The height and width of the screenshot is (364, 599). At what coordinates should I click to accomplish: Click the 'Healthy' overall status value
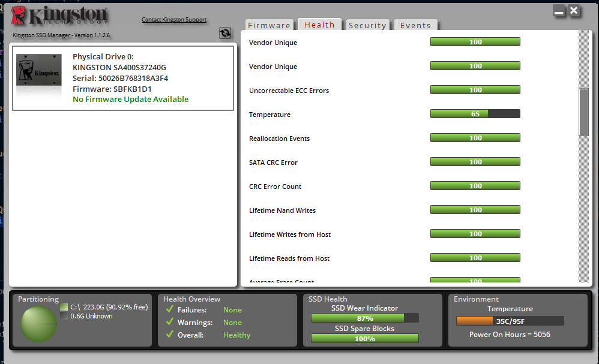(237, 335)
